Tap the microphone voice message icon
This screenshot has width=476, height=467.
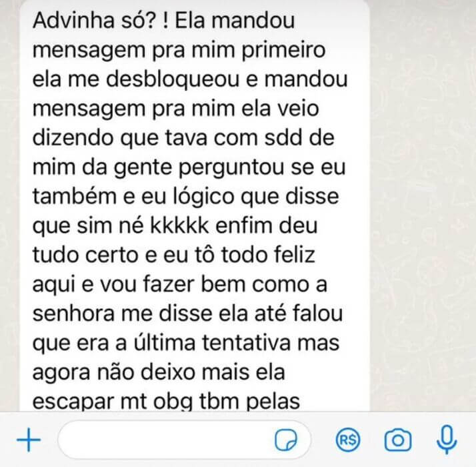[x=447, y=440]
